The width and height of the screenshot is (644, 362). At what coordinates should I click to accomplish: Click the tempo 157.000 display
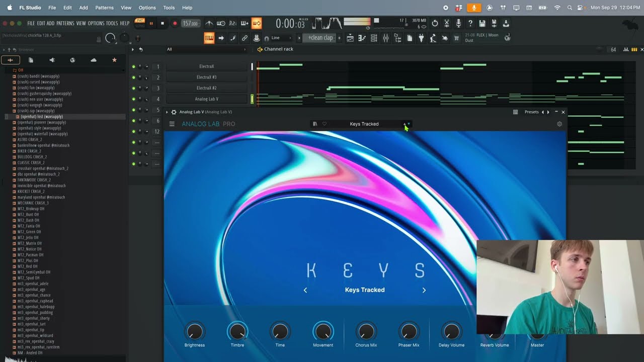click(190, 24)
